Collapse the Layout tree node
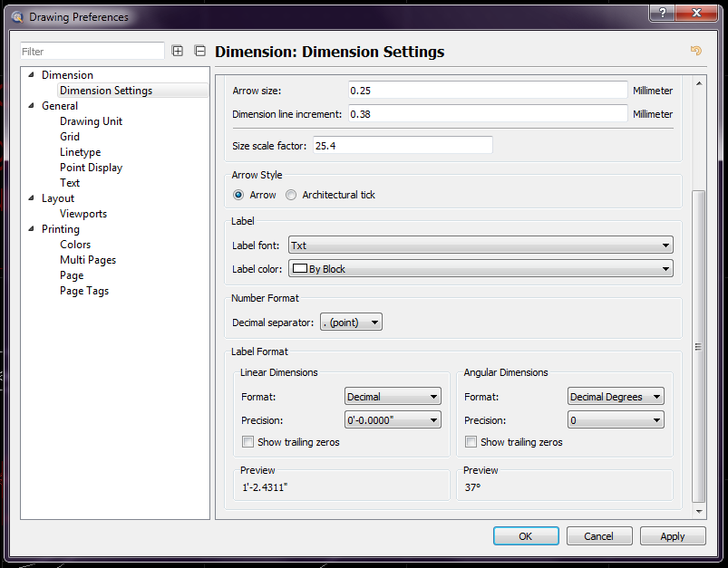This screenshot has height=568, width=728. 31,197
